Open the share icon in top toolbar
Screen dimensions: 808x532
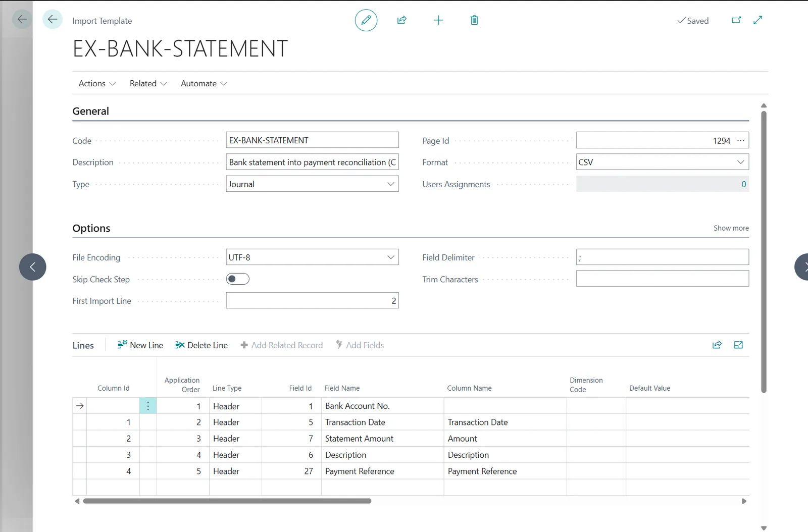(402, 20)
